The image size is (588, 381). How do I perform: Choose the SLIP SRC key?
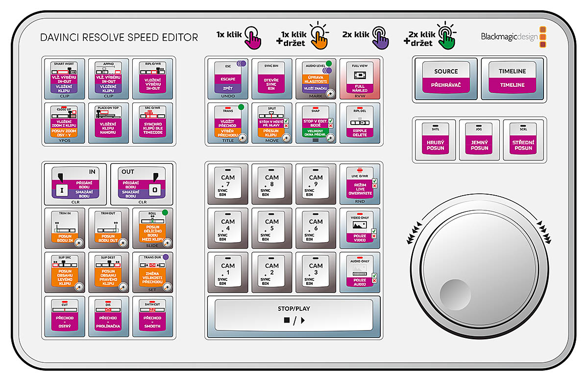[x=64, y=273]
